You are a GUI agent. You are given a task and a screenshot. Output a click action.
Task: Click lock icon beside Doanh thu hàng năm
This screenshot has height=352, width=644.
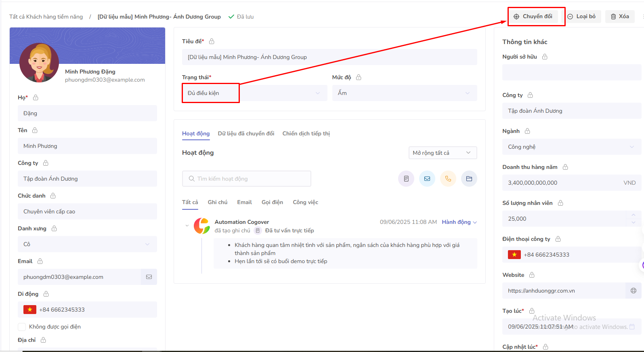[x=565, y=167]
